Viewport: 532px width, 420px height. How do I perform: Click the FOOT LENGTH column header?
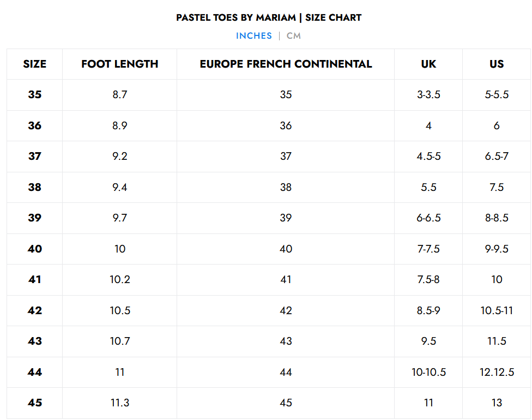[120, 64]
